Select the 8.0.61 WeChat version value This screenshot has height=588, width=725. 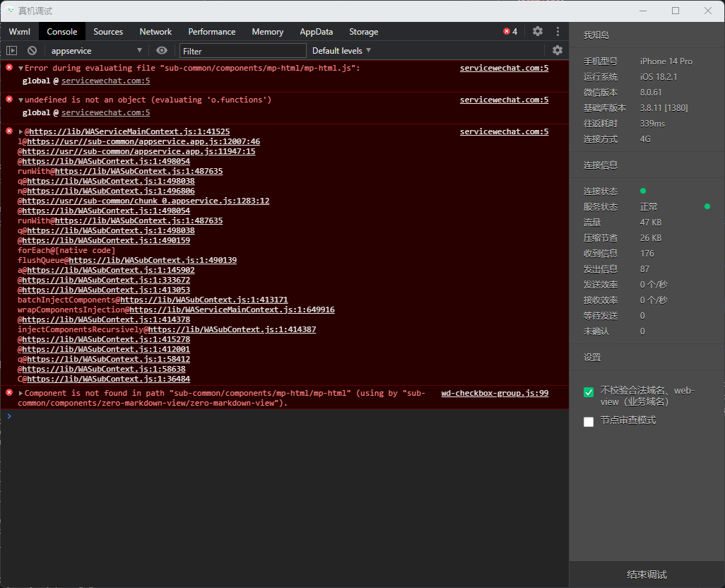coord(651,93)
